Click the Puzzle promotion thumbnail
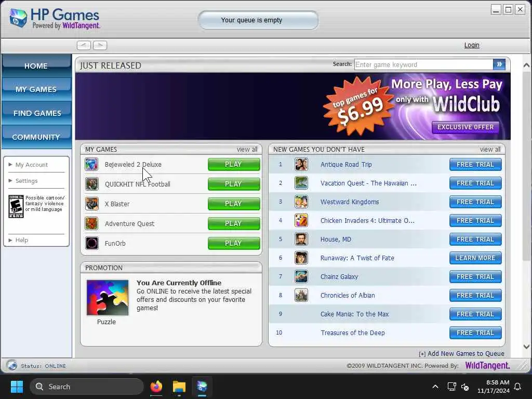This screenshot has width=532, height=399. click(108, 298)
